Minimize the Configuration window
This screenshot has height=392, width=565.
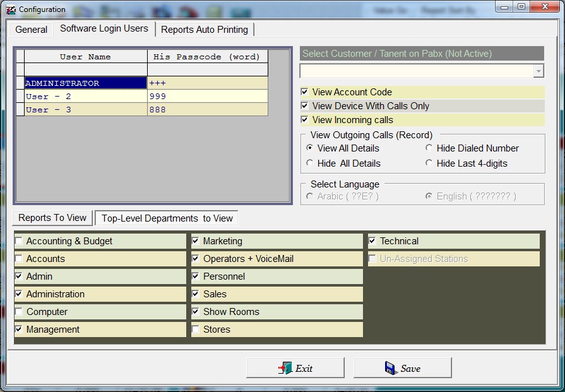[x=505, y=6]
